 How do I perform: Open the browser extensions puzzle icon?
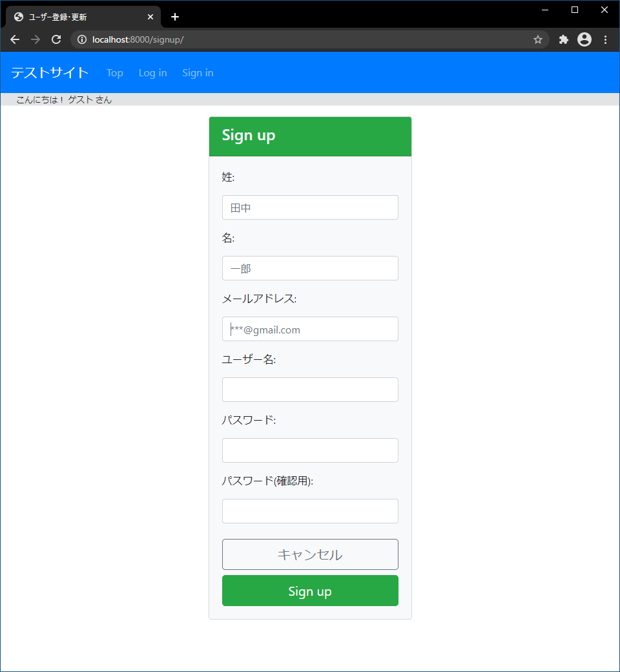(x=563, y=39)
